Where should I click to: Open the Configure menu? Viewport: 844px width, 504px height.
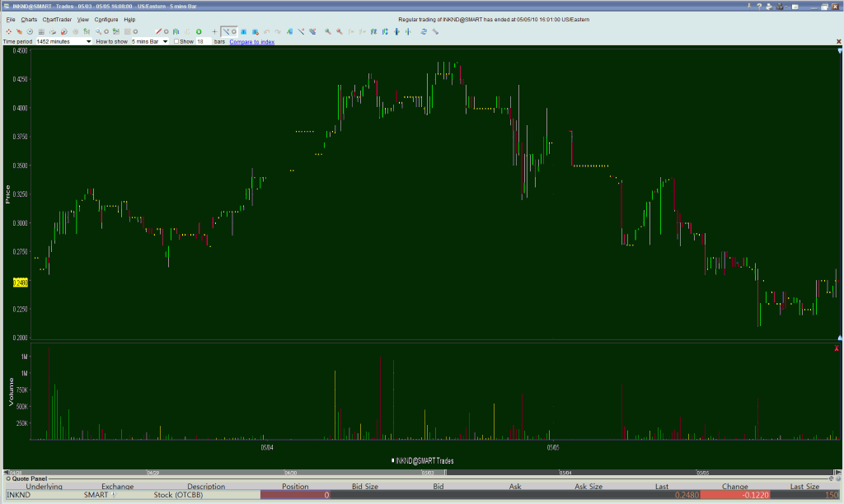(105, 19)
